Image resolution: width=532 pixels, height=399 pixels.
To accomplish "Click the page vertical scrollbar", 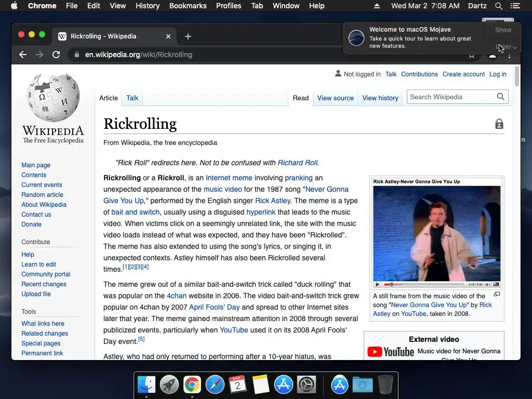I will [x=517, y=76].
